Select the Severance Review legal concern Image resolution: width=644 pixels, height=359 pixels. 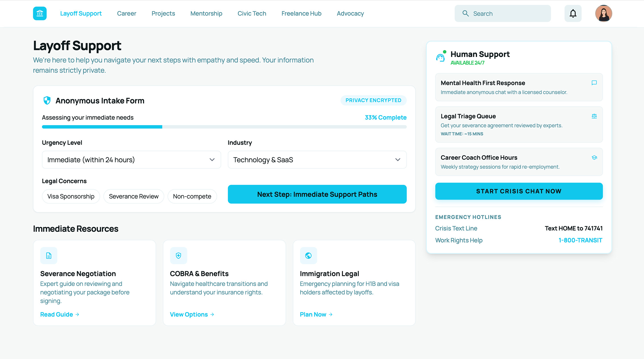click(x=133, y=196)
